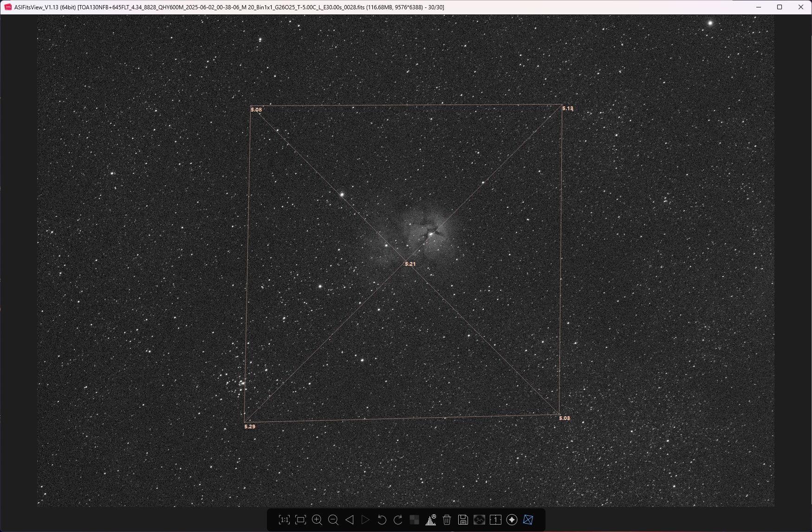Zoom in with the magnifier plus icon
812x532 pixels.
click(x=317, y=520)
